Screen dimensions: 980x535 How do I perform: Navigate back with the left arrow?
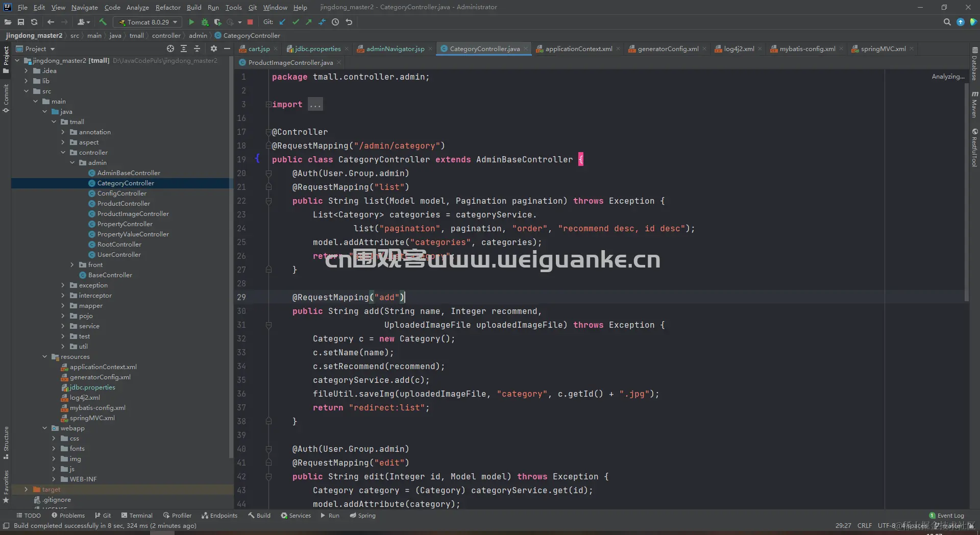click(51, 22)
